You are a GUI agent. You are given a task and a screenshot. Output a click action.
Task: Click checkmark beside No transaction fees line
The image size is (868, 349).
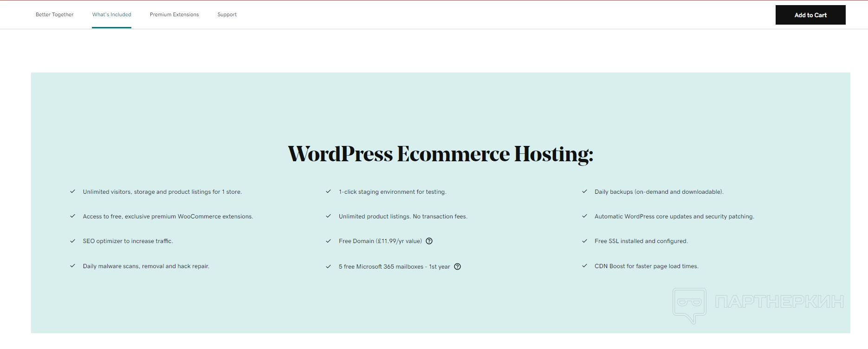tap(328, 216)
